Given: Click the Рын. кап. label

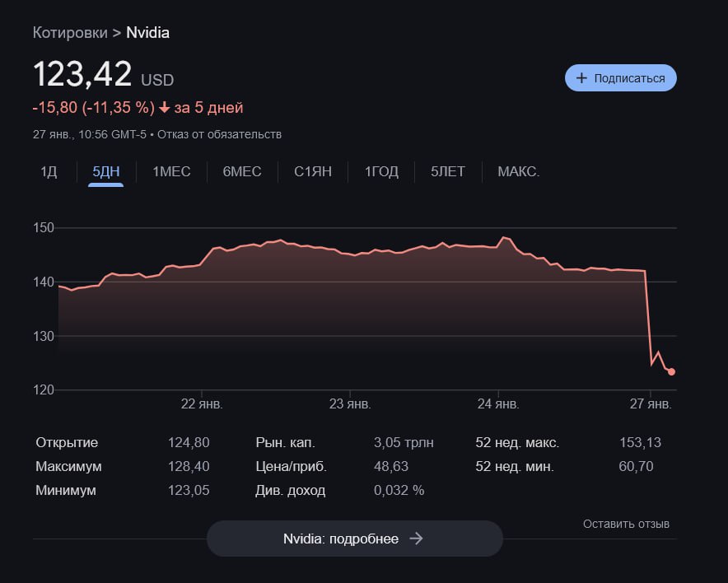Looking at the screenshot, I should click(285, 442).
